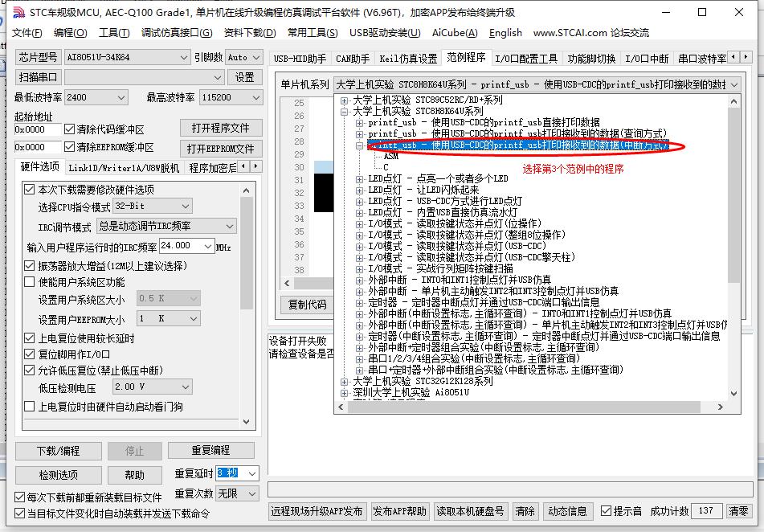The width and height of the screenshot is (764, 532).
Task: Collapse the STC8H8K64U系列 tree node
Action: (344, 113)
